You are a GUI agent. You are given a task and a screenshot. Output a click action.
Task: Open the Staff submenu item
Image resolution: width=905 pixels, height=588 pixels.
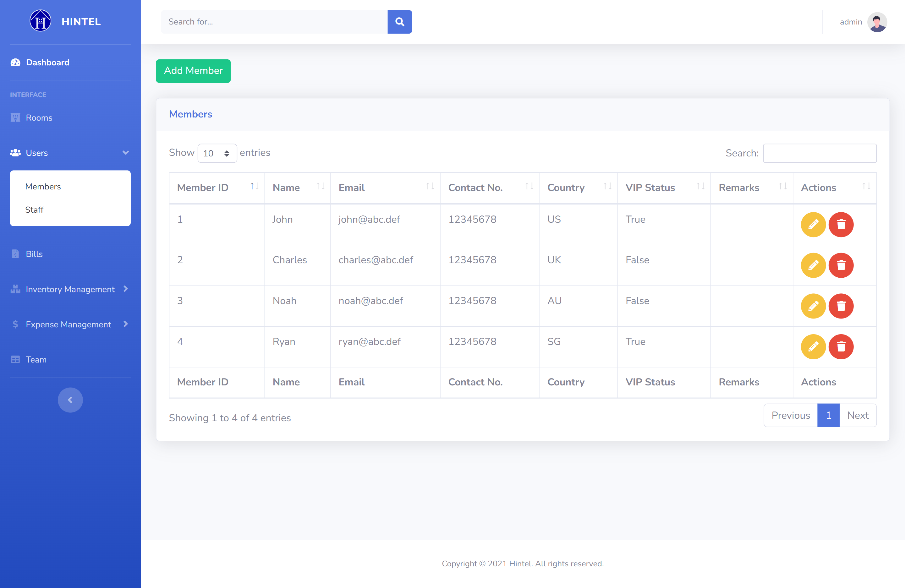pos(34,210)
